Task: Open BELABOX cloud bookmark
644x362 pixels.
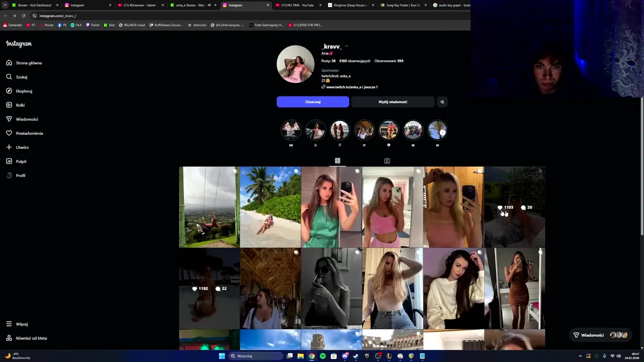Action: click(132, 25)
